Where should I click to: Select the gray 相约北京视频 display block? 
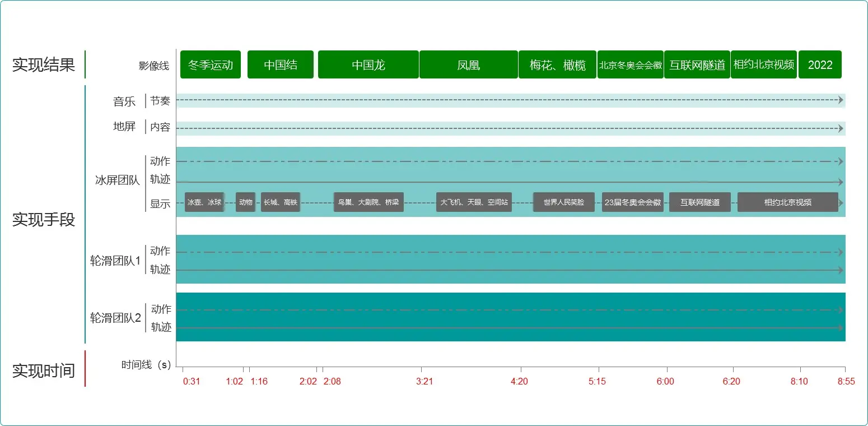pos(788,202)
